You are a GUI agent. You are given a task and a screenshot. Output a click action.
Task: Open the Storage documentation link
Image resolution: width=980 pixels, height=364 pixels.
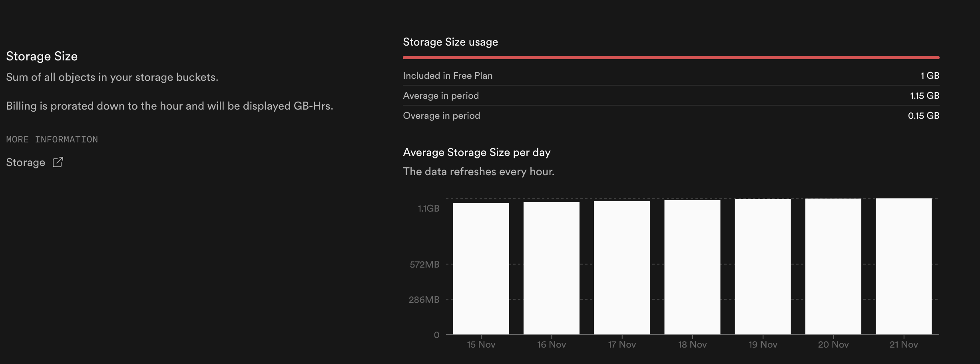[26, 162]
